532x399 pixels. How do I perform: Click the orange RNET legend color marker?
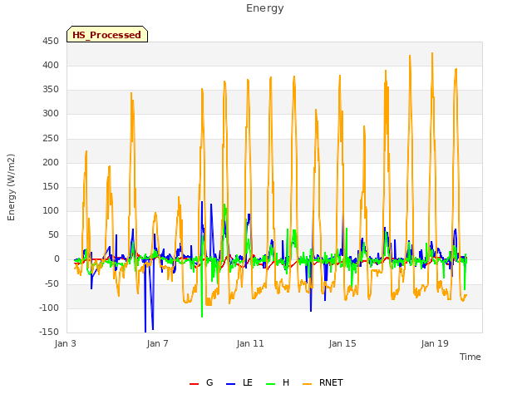click(x=307, y=384)
